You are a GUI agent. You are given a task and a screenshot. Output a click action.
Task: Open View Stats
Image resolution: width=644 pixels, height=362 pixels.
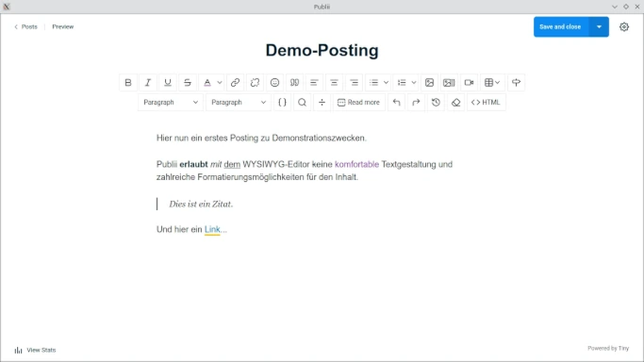(35, 350)
